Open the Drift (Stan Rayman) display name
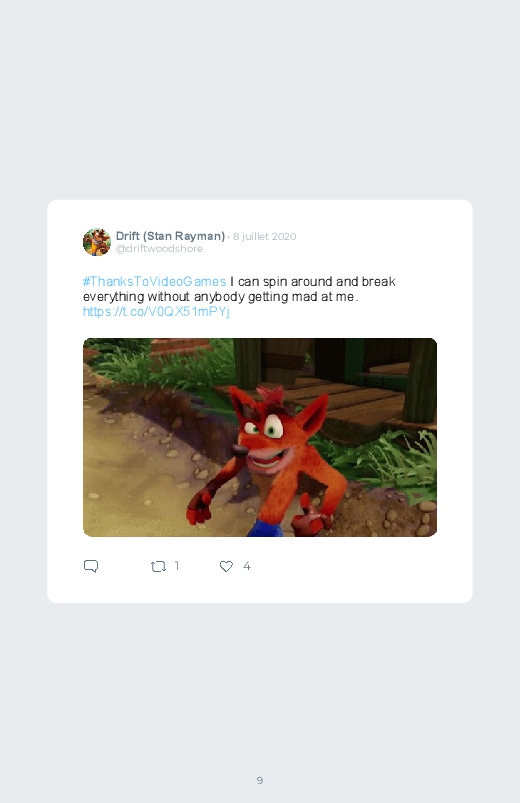Viewport: 520px width, 803px height. 170,236
